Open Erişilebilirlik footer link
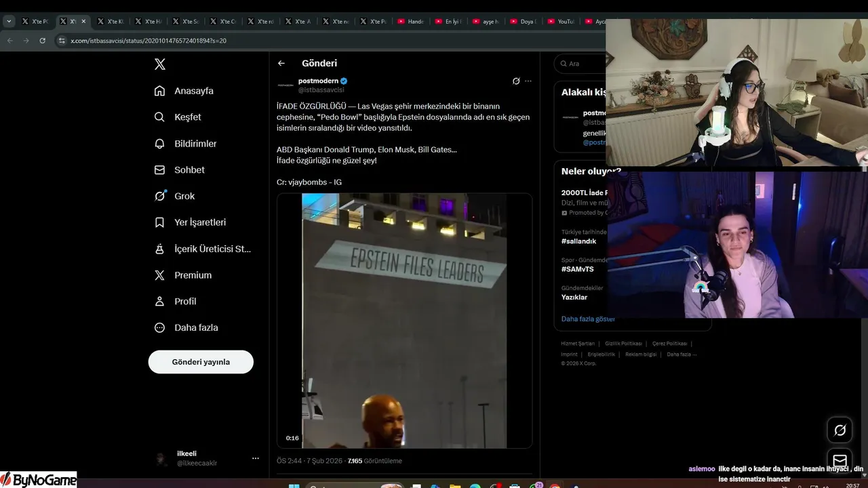 (x=601, y=354)
